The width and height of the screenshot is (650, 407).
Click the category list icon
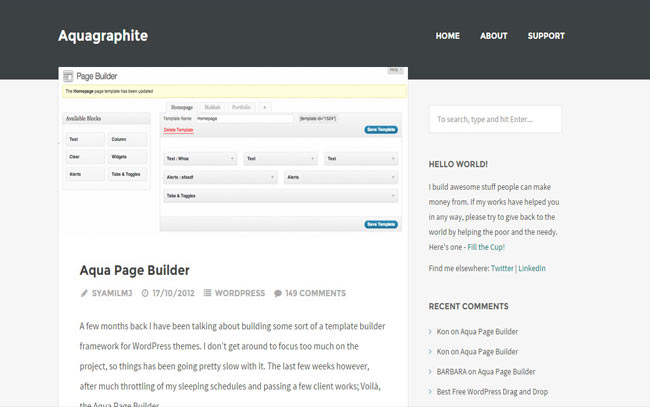(x=207, y=293)
